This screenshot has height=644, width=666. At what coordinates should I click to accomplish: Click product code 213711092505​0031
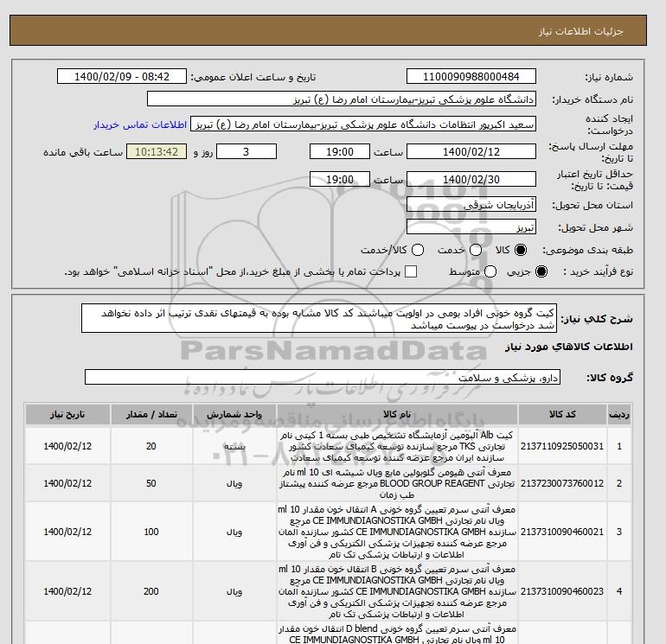point(562,446)
